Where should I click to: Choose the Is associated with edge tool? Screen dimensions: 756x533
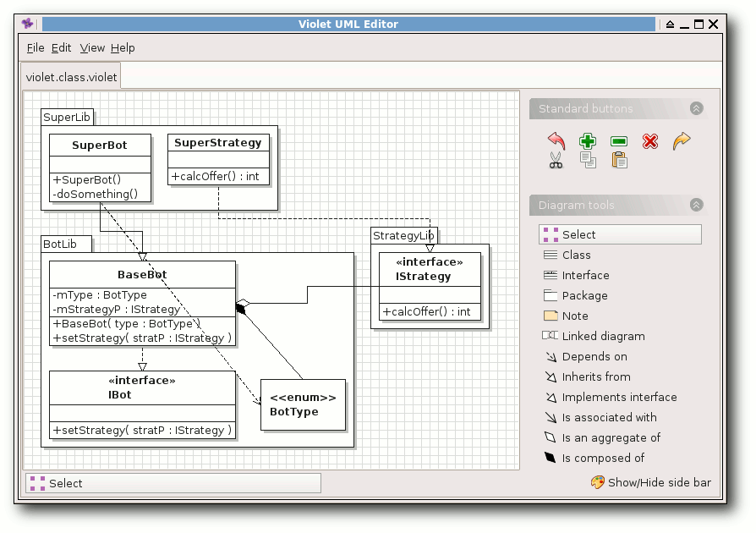[x=600, y=417]
